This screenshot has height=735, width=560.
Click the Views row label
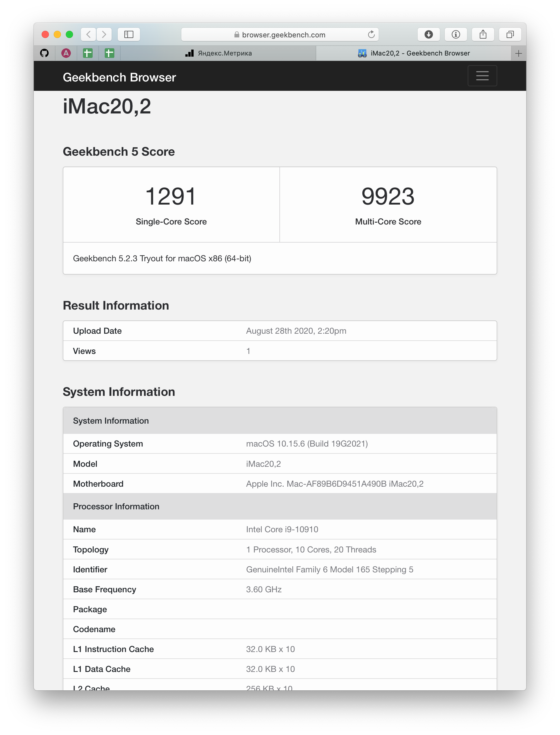pyautogui.click(x=84, y=351)
